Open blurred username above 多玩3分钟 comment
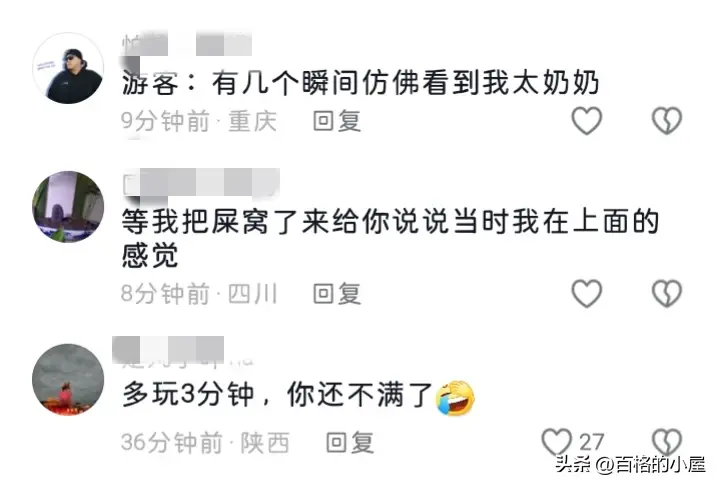The height and width of the screenshot is (487, 719). point(183,352)
